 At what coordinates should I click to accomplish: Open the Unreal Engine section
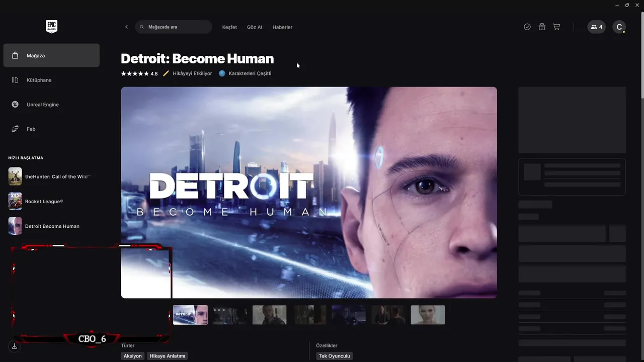point(51,105)
